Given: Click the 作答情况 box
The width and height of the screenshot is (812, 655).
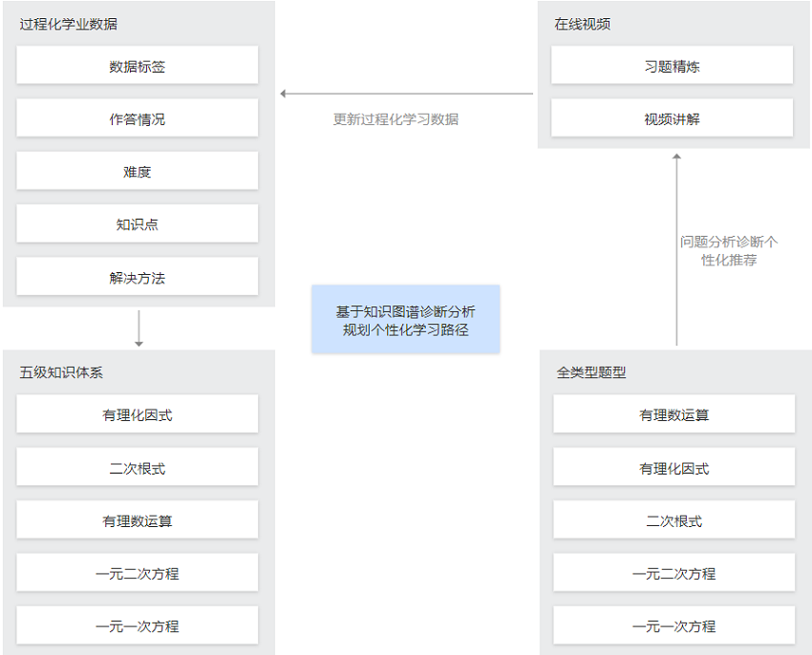Looking at the screenshot, I should coord(138,118).
